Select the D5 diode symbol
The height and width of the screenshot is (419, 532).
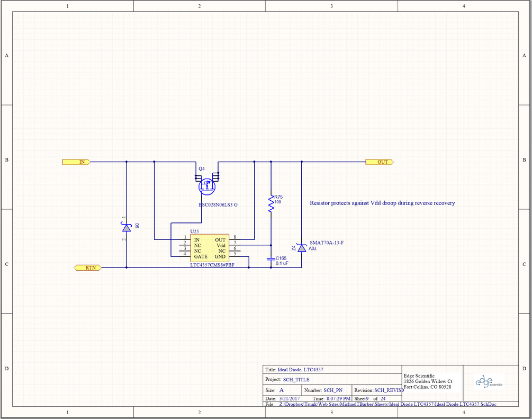coord(126,227)
